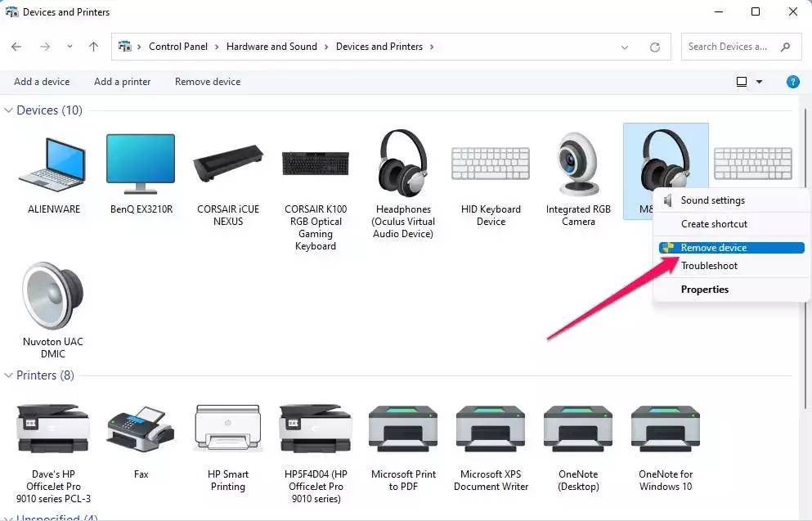Refresh the Devices and Printers view
The height and width of the screenshot is (521, 812).
pyautogui.click(x=655, y=47)
